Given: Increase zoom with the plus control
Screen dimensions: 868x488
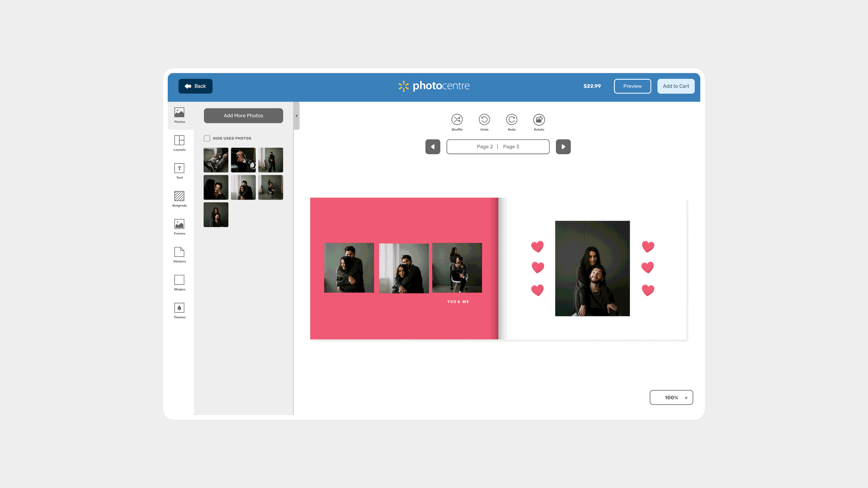Looking at the screenshot, I should point(686,398).
